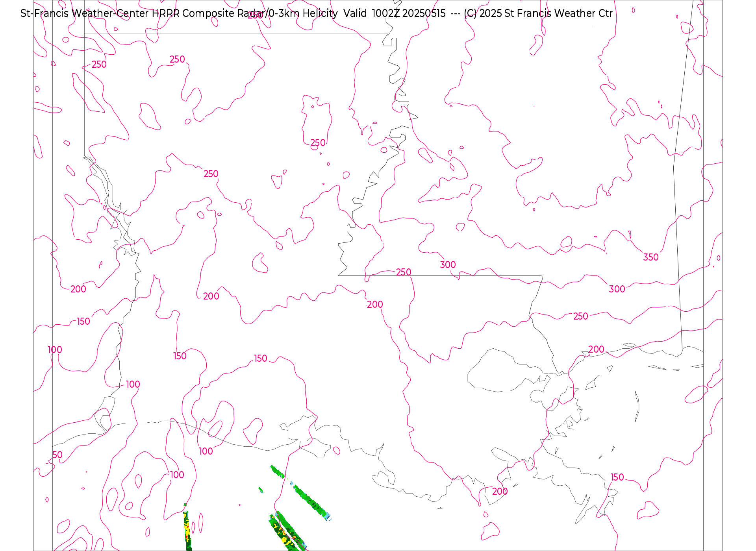
Task: Click the "HRRR Composite Radar/0-3km Helicity" title text
Action: 245,13
